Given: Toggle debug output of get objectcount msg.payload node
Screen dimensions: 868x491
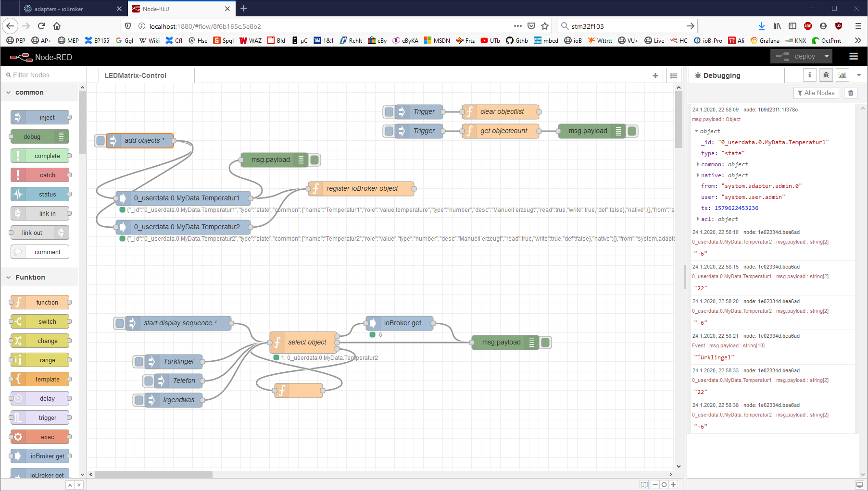Looking at the screenshot, I should click(x=632, y=131).
